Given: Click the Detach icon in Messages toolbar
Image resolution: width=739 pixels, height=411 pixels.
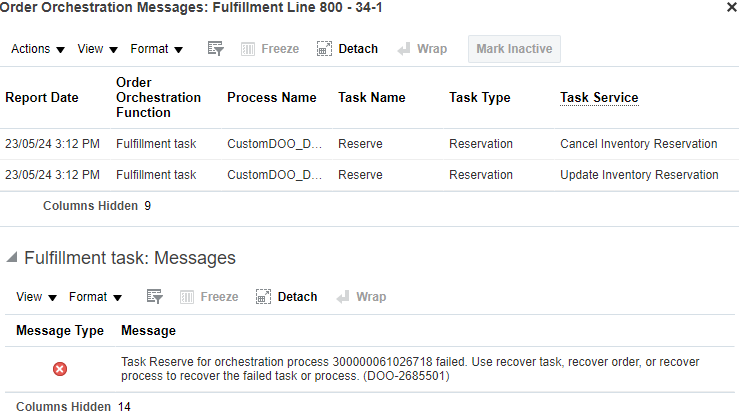Looking at the screenshot, I should 263,296.
